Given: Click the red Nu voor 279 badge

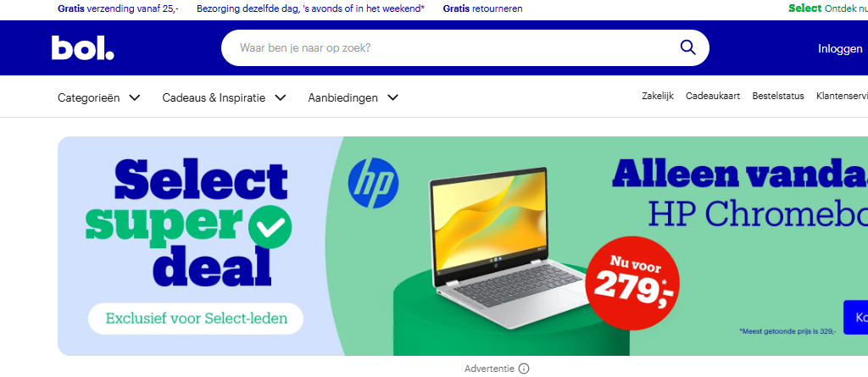Looking at the screenshot, I should (x=632, y=283).
